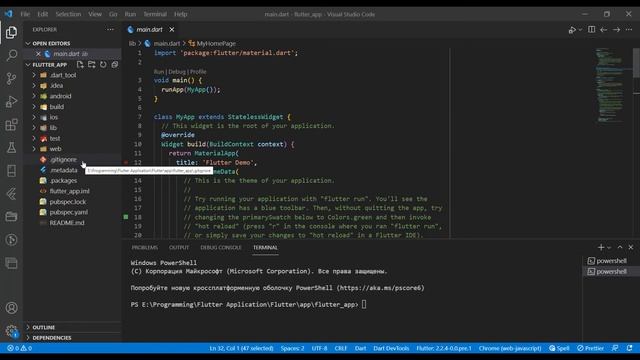Click the Flutter version status item

pos(444,348)
